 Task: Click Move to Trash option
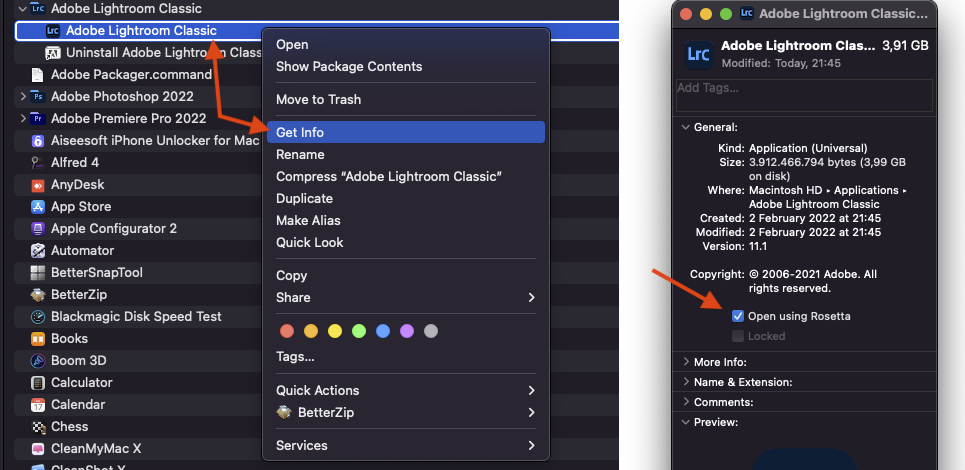(x=318, y=100)
